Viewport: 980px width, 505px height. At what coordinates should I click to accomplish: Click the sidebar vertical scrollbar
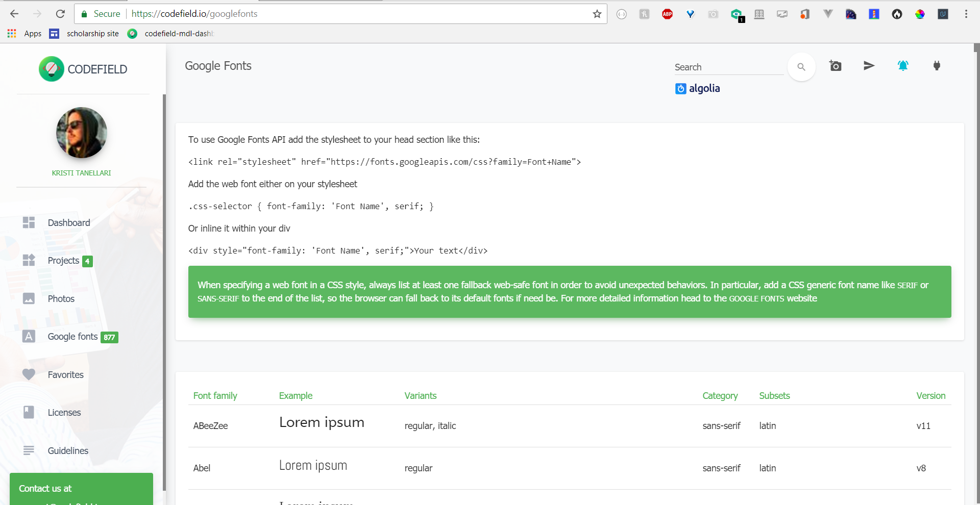click(164, 292)
